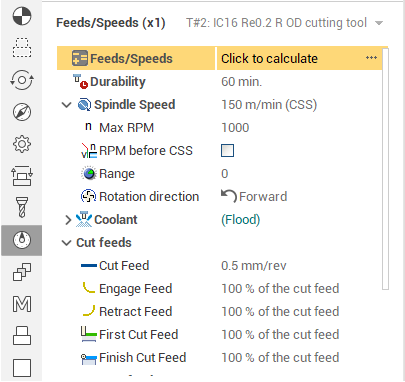Click the active feeds/speeds gauge sidebar icon
The height and width of the screenshot is (382, 405).
coord(22,240)
